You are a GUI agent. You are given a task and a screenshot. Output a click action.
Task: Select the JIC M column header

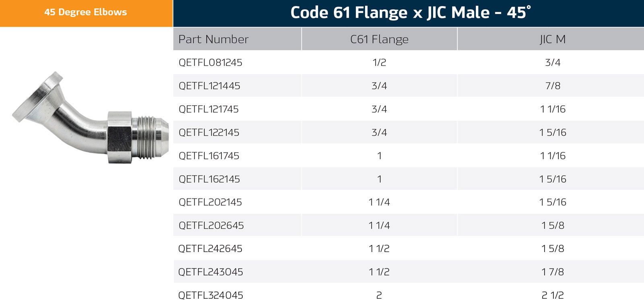553,39
